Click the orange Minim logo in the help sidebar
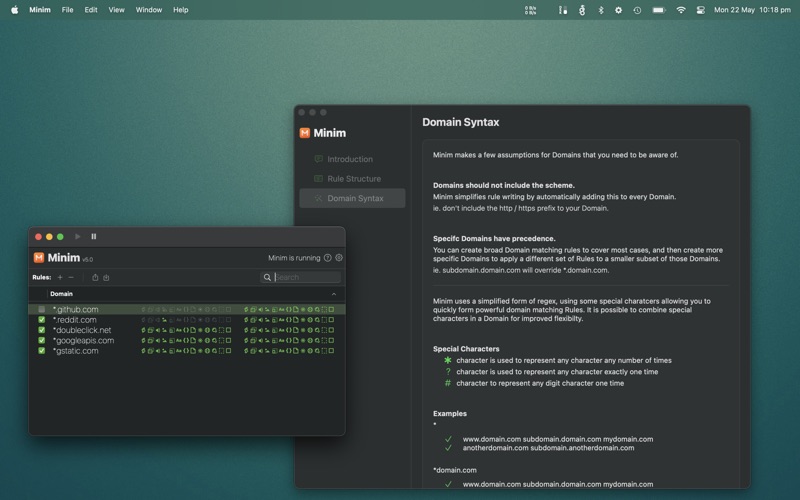Image resolution: width=800 pixels, height=500 pixels. pos(305,133)
